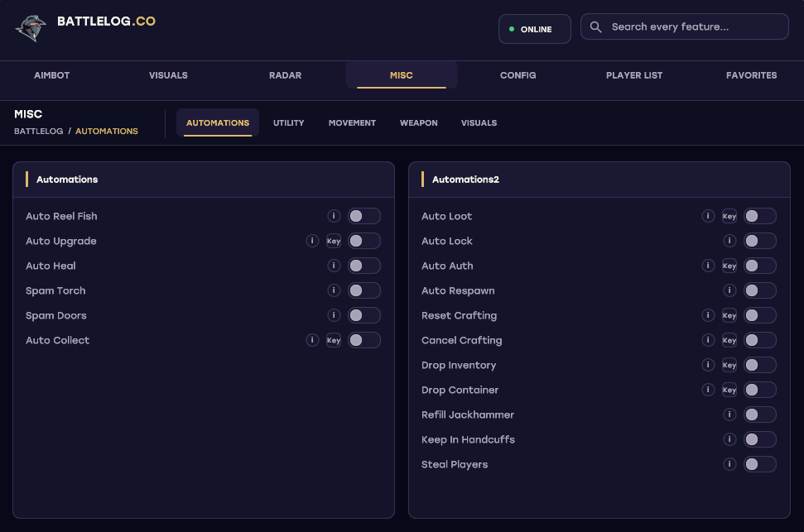Viewport: 804px width, 532px height.
Task: Show info for Steal Players
Action: pos(729,464)
